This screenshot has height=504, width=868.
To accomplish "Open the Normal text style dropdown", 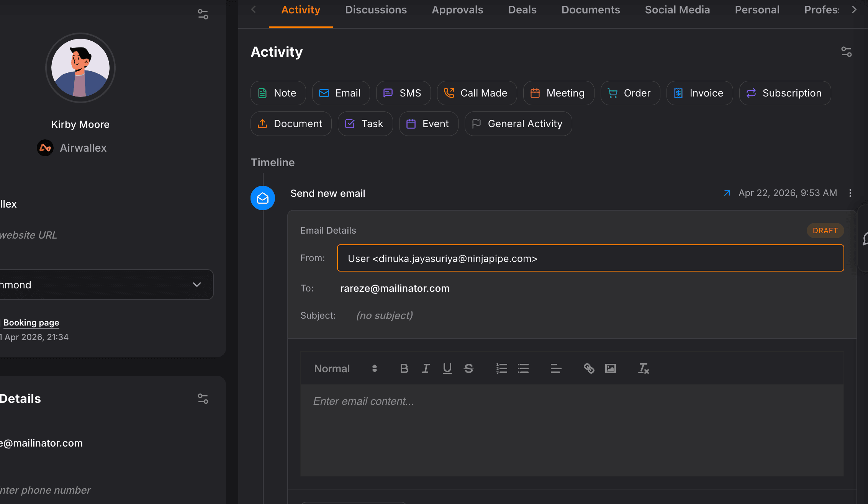I will (x=345, y=368).
